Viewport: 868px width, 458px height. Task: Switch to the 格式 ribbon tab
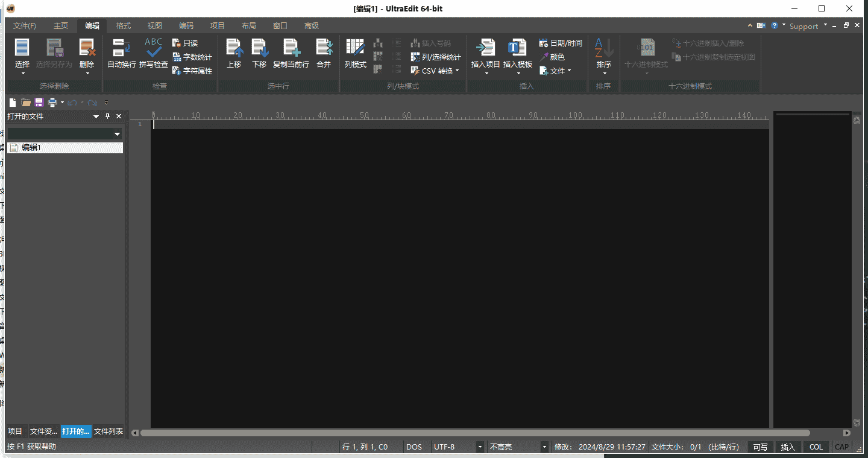point(124,26)
